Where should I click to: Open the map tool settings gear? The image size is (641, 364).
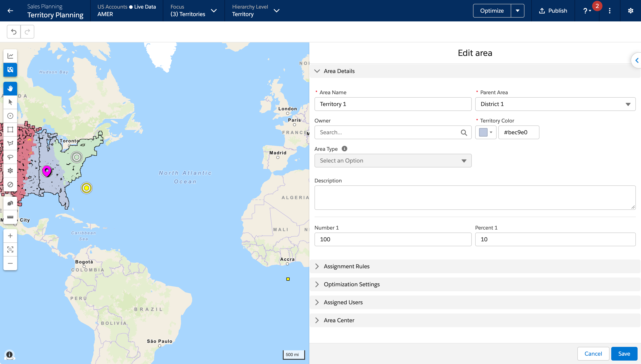pyautogui.click(x=10, y=171)
